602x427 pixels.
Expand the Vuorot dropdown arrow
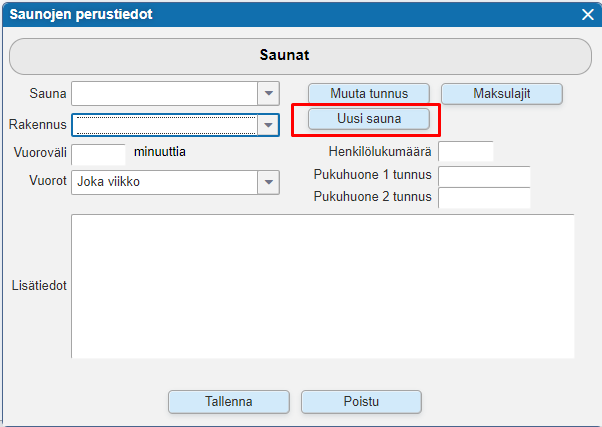tap(268, 182)
